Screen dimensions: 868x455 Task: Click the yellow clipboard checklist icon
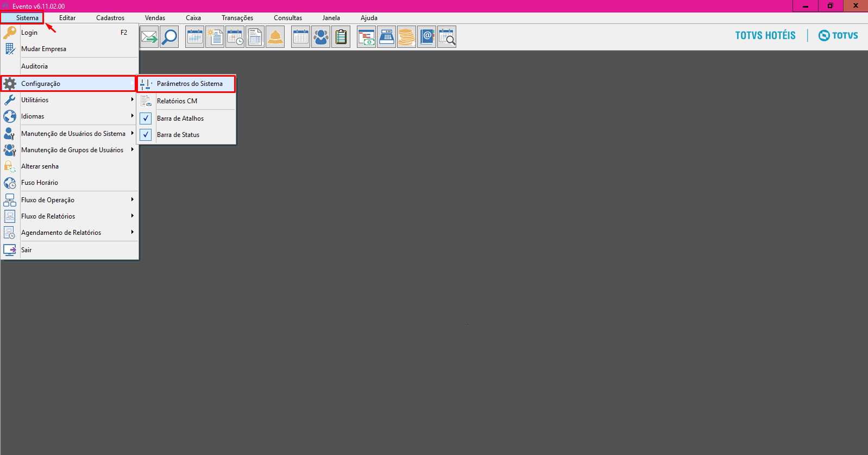point(341,37)
